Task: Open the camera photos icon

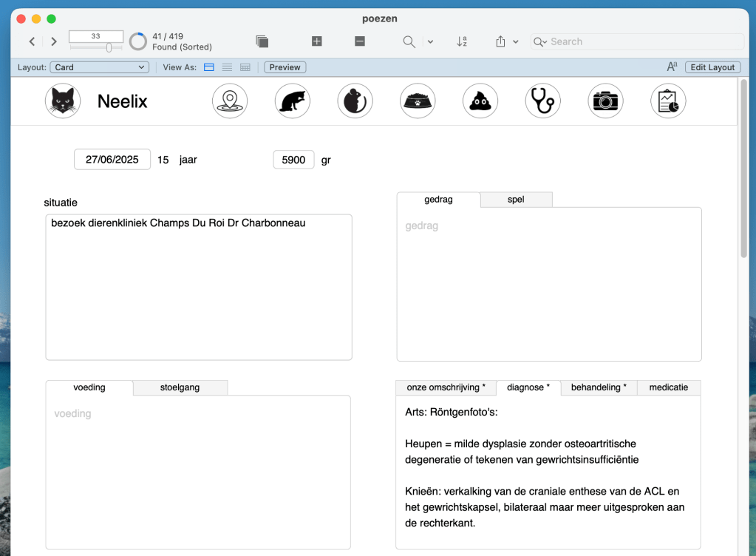Action: pyautogui.click(x=605, y=101)
